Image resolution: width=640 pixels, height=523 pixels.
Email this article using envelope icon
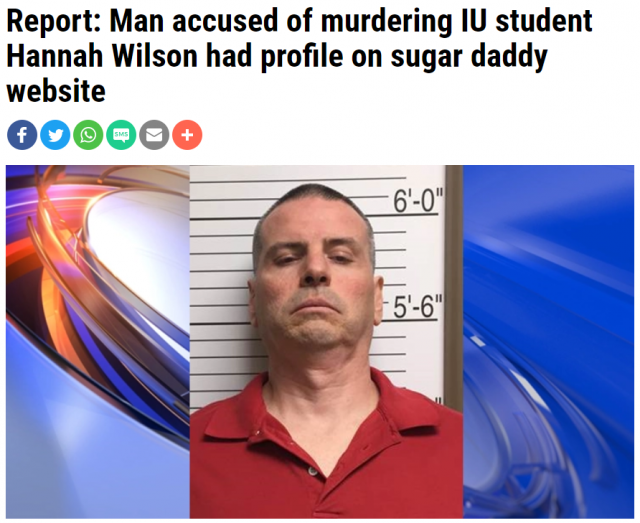(154, 135)
